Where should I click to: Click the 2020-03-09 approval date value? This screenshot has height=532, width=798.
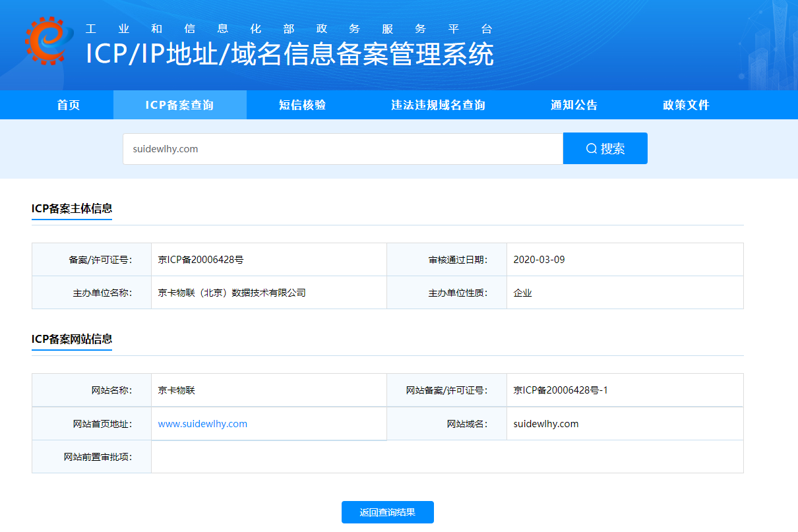click(539, 260)
